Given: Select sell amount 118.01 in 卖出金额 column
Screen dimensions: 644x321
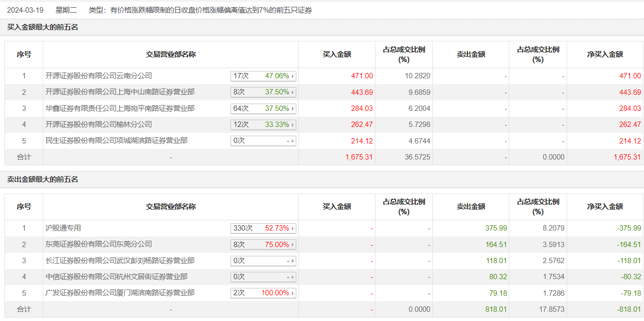Looking at the screenshot, I should tap(496, 261).
